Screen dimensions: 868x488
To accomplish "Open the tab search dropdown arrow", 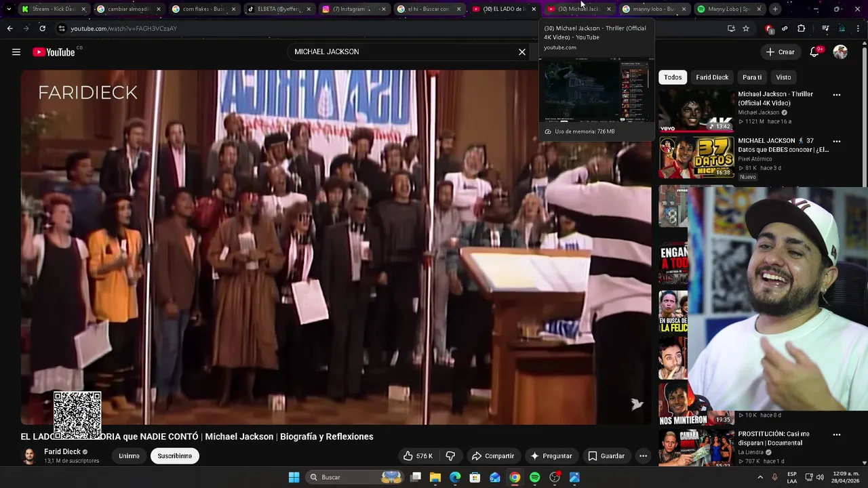I will tap(8, 9).
